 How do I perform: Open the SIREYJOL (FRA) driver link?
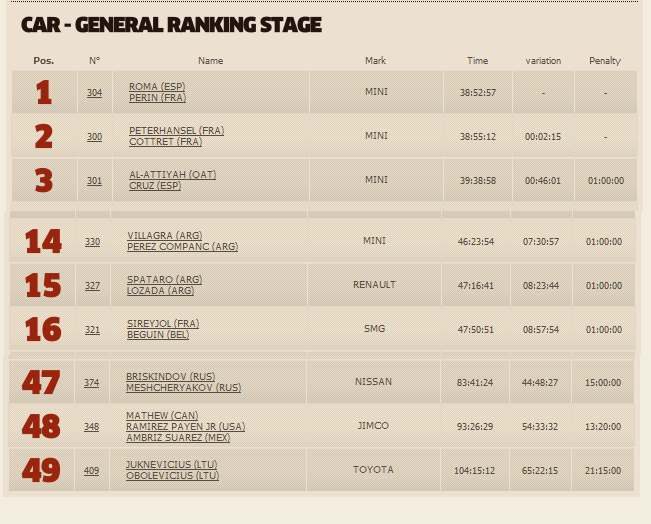163,324
